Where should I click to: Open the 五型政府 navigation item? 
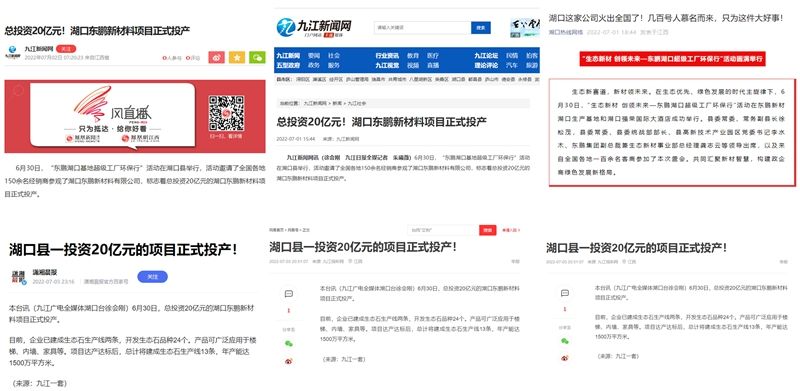pyautogui.click(x=288, y=65)
